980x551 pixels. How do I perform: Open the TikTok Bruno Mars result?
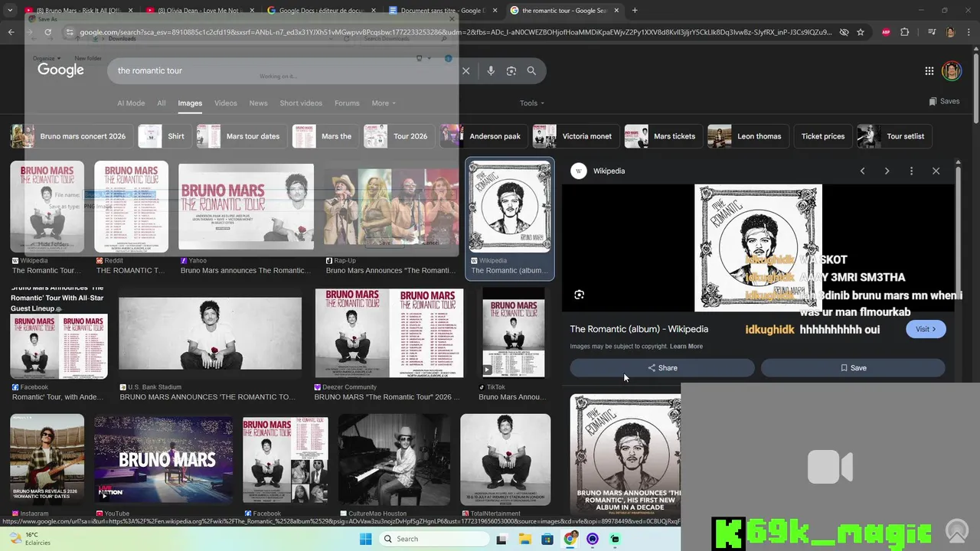click(x=513, y=333)
